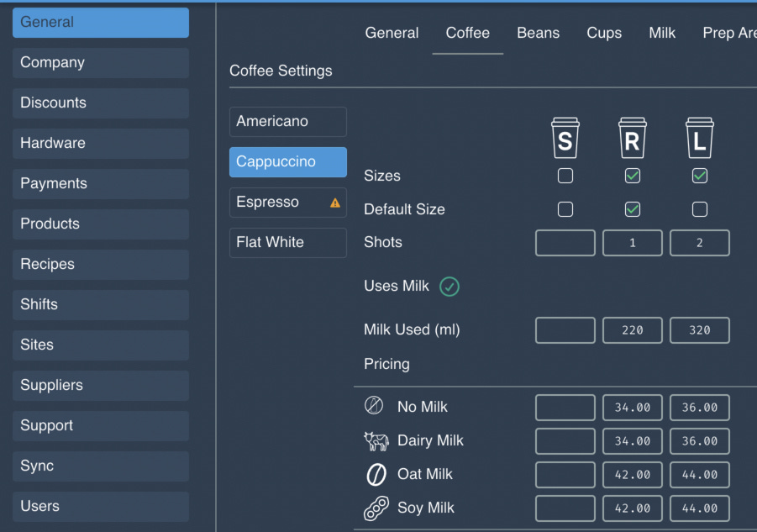This screenshot has width=757, height=532.
Task: Set Large as the Default Size checkbox
Action: pyautogui.click(x=700, y=209)
